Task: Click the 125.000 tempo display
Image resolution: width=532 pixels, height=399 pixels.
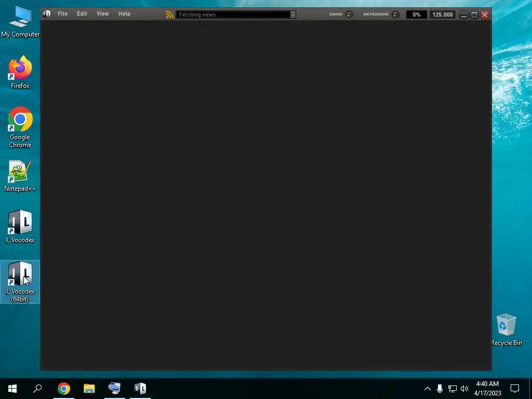Action: click(443, 15)
